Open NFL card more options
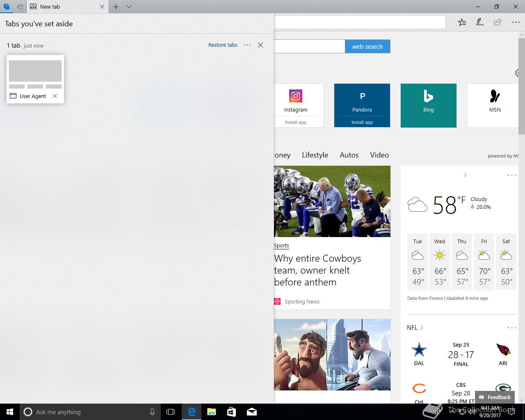 pos(512,328)
